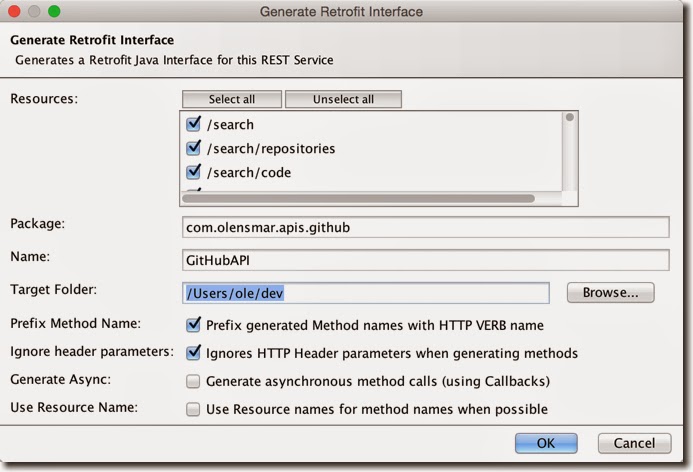Select the /search/code list entry text
This screenshot has height=472, width=693.
tap(249, 172)
